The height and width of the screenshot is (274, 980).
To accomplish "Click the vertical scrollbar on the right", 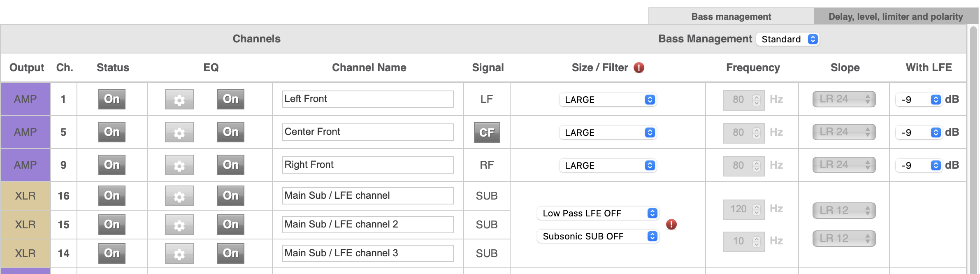I will (x=973, y=148).
